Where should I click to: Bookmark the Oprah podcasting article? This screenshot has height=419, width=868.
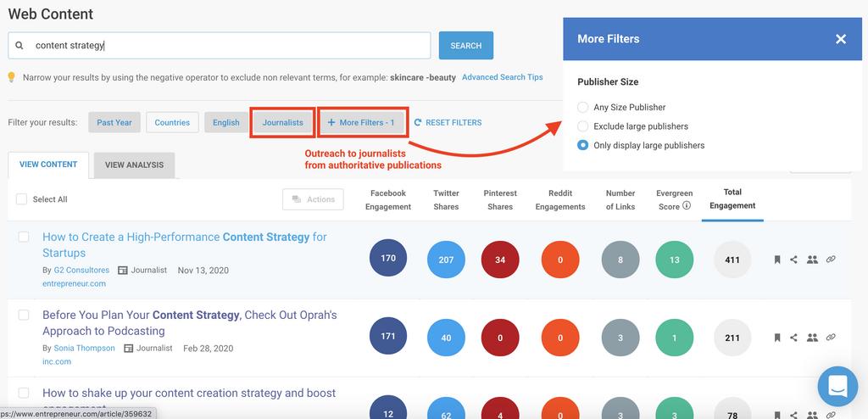pos(776,338)
